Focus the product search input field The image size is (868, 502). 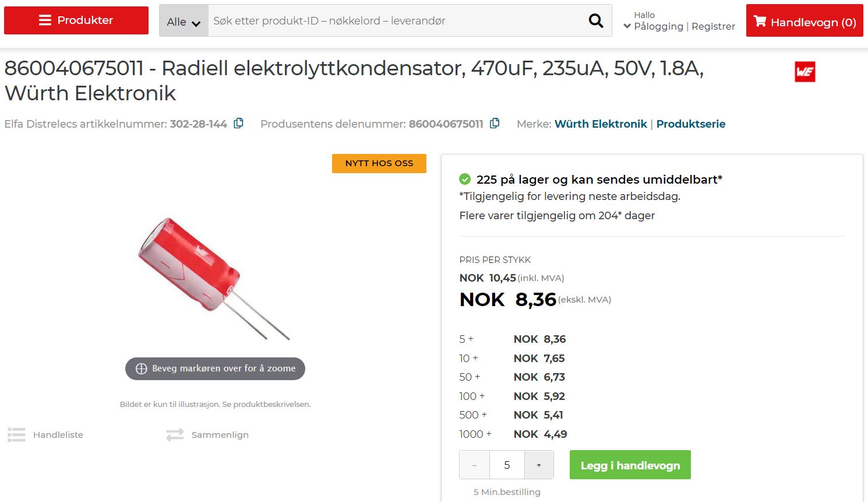coord(396,21)
